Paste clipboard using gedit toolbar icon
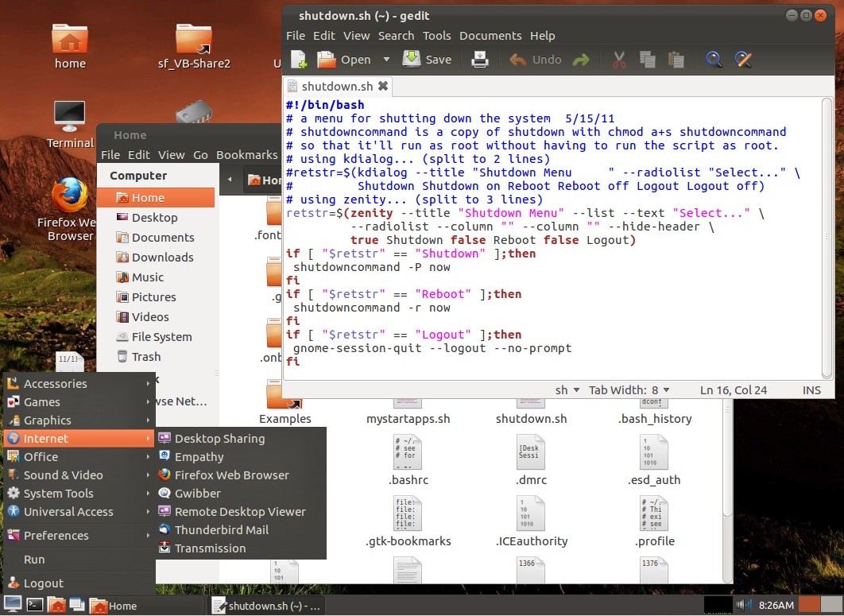This screenshot has height=616, width=844. 676,60
